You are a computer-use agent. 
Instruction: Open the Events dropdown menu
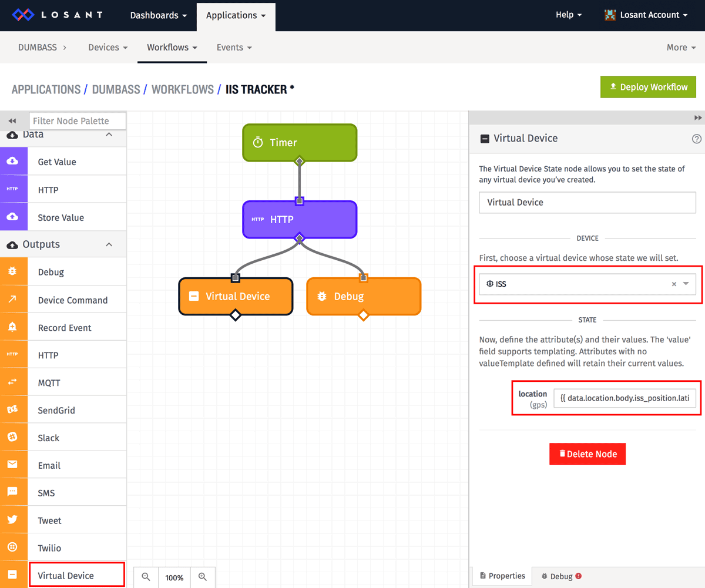tap(234, 48)
